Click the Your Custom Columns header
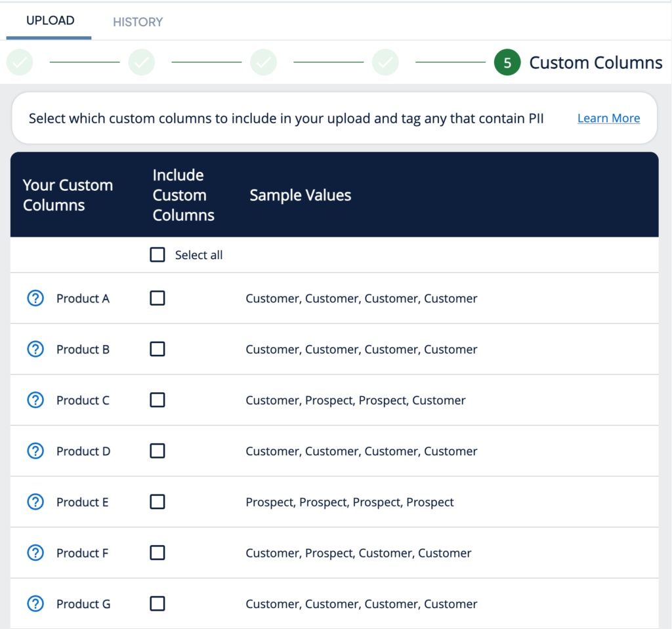The image size is (672, 629). pos(68,195)
